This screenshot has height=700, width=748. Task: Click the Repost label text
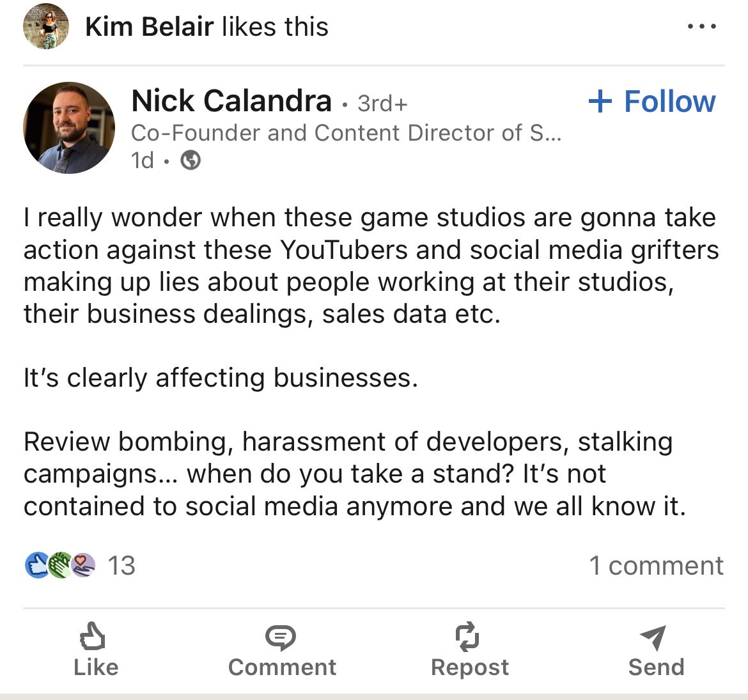pos(470,667)
